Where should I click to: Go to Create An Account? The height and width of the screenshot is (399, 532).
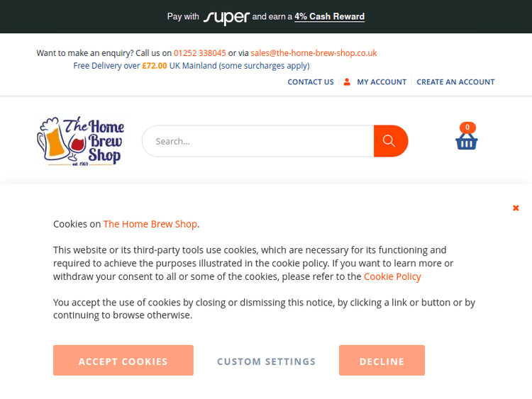point(455,82)
